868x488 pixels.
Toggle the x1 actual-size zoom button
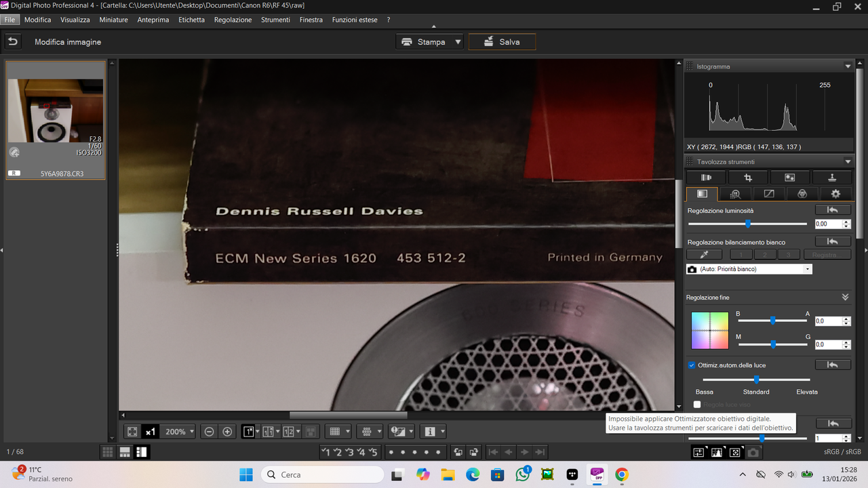click(150, 431)
